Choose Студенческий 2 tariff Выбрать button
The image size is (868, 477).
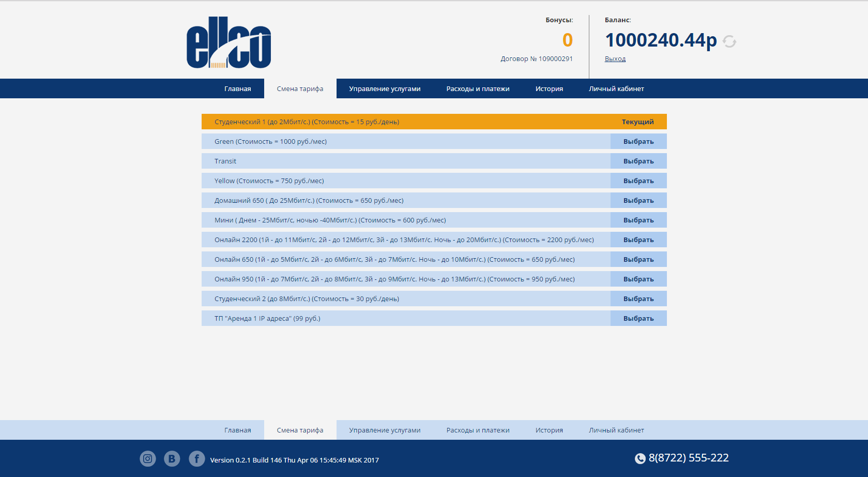click(638, 299)
